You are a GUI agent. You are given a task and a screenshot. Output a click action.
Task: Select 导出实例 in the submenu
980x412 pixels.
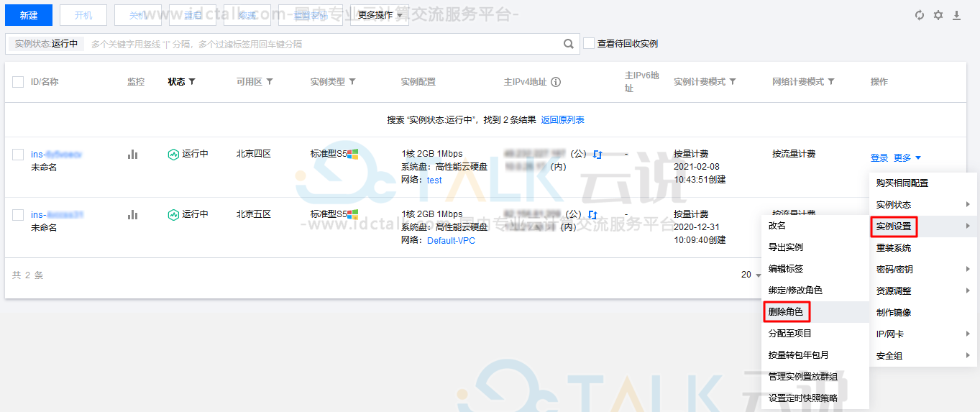pos(815,247)
